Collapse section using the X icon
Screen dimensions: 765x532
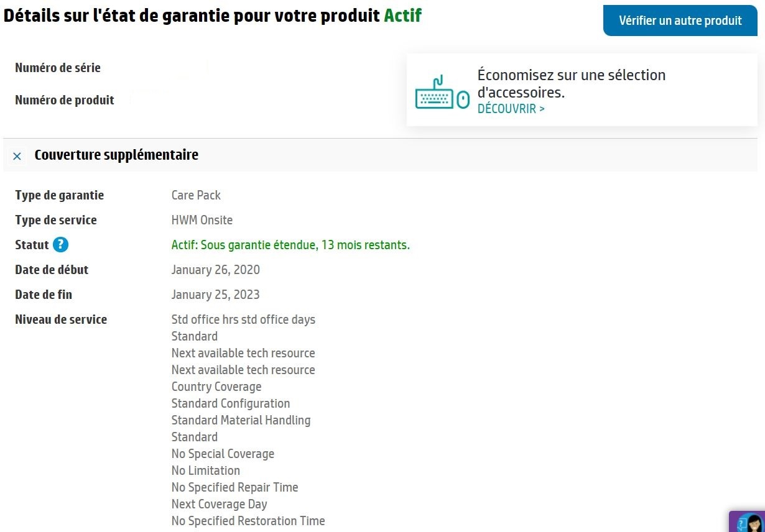(x=17, y=156)
